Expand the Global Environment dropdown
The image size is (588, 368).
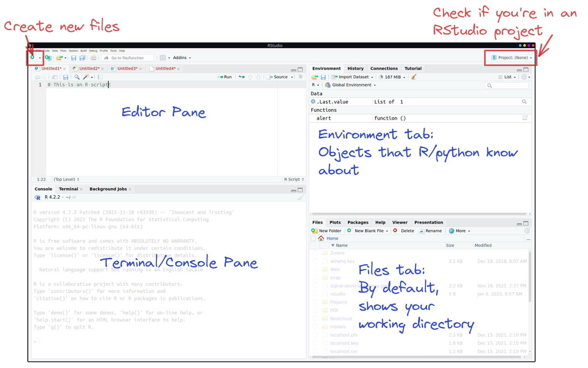[x=351, y=85]
